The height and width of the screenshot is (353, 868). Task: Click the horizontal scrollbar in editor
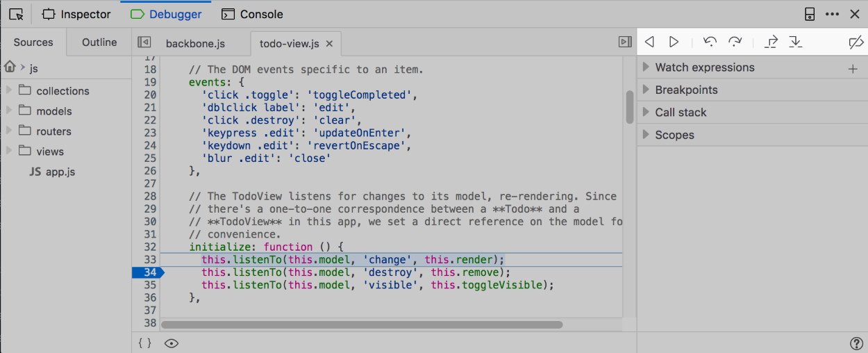point(362,325)
